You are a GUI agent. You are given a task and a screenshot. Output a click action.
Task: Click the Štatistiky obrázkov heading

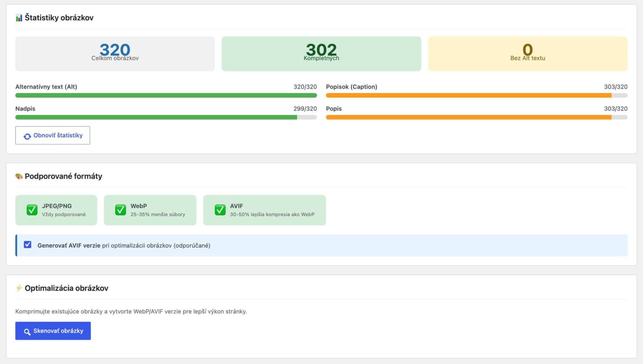point(59,18)
